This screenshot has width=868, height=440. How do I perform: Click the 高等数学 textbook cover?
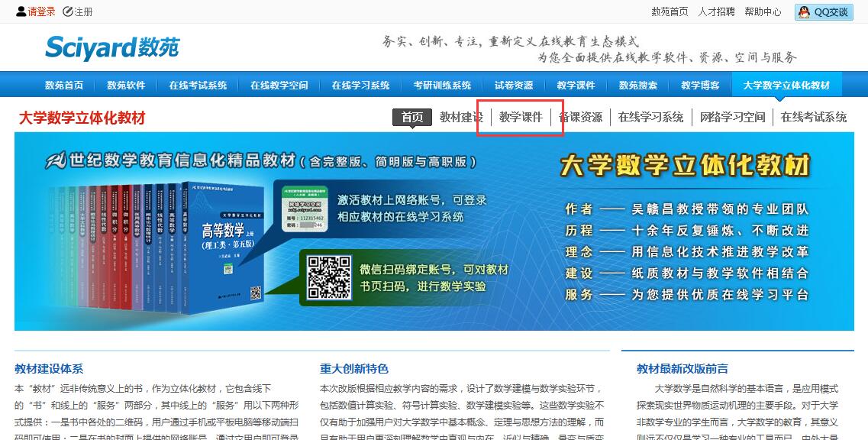pos(223,247)
